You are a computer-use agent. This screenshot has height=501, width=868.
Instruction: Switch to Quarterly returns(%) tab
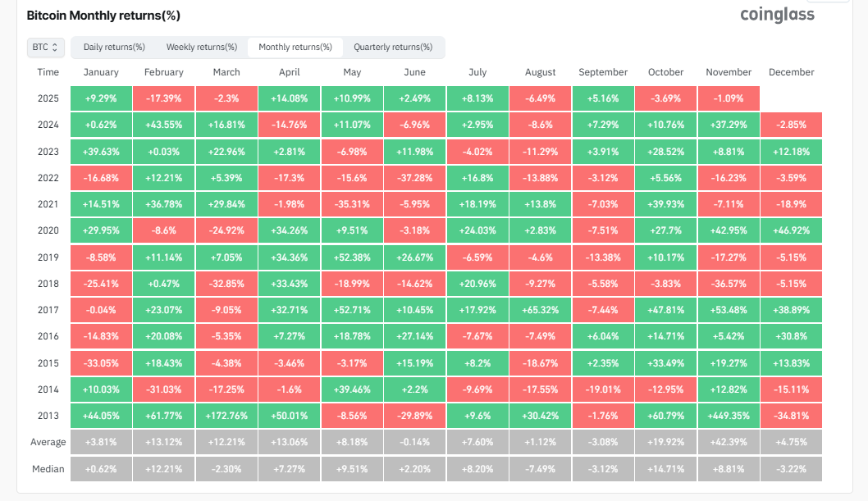[393, 48]
